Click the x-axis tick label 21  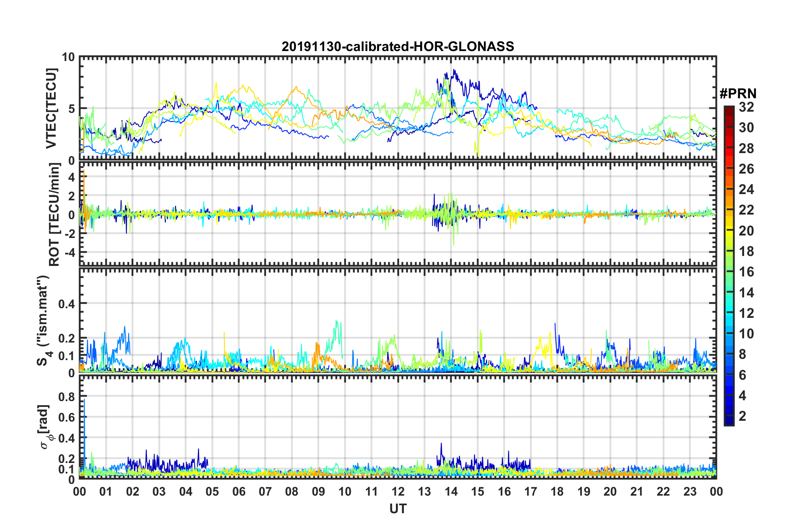pos(637,491)
